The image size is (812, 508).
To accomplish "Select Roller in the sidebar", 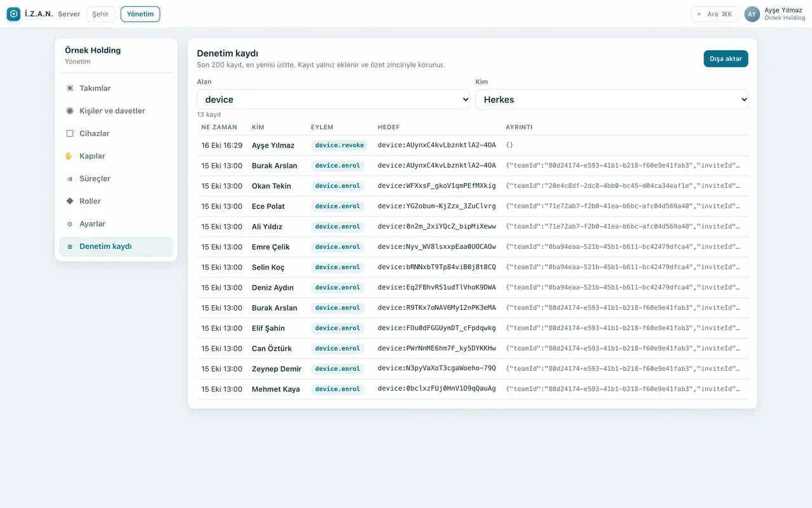I will tap(116, 201).
